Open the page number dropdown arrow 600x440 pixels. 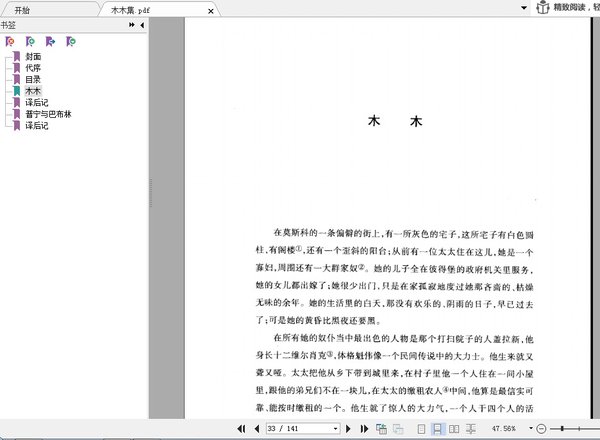(336, 429)
